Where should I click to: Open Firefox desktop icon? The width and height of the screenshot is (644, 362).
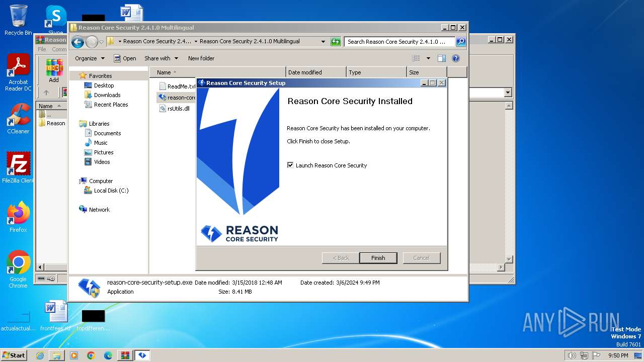18,217
